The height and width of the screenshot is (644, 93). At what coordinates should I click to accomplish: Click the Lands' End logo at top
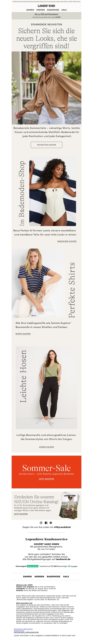(x=46, y=6)
